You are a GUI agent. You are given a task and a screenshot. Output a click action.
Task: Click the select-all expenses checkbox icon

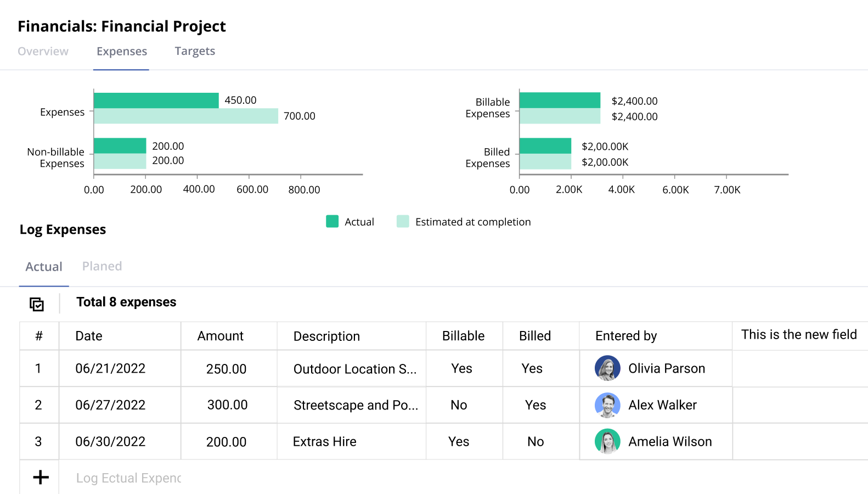37,304
